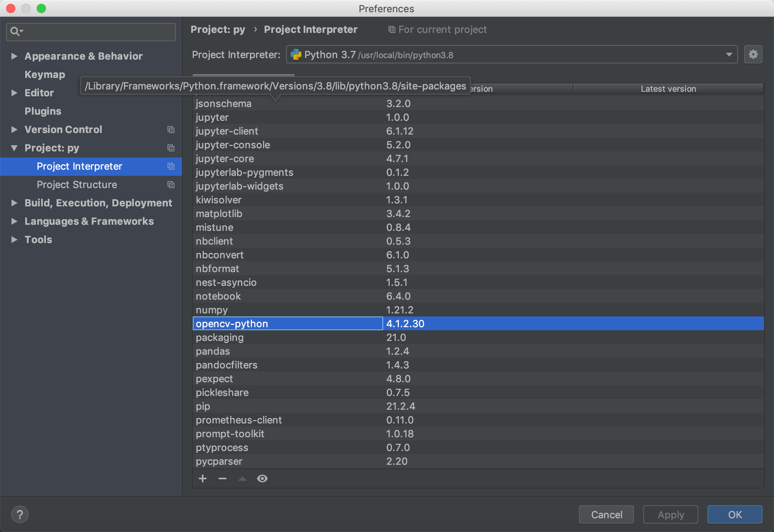Select the pycparser package row

(478, 461)
